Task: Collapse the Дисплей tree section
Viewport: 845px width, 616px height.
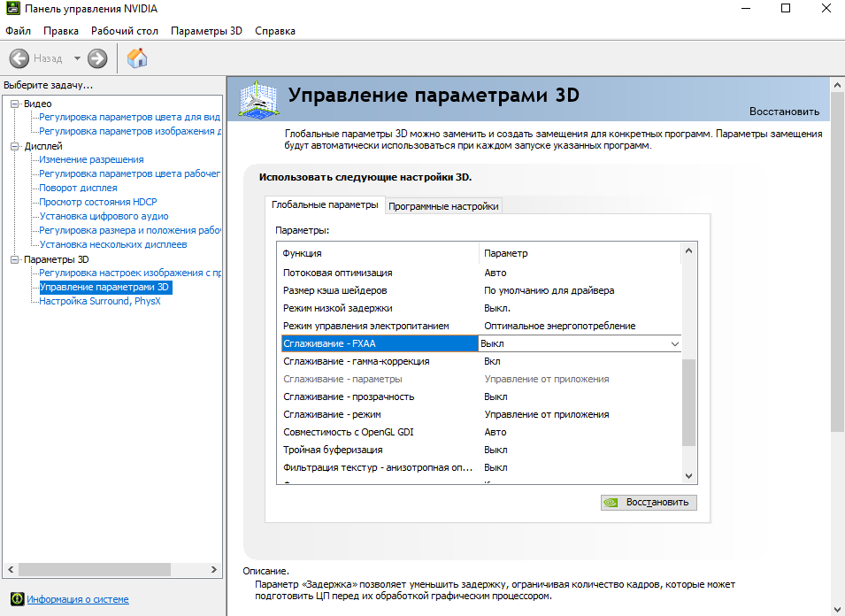Action: tap(14, 146)
